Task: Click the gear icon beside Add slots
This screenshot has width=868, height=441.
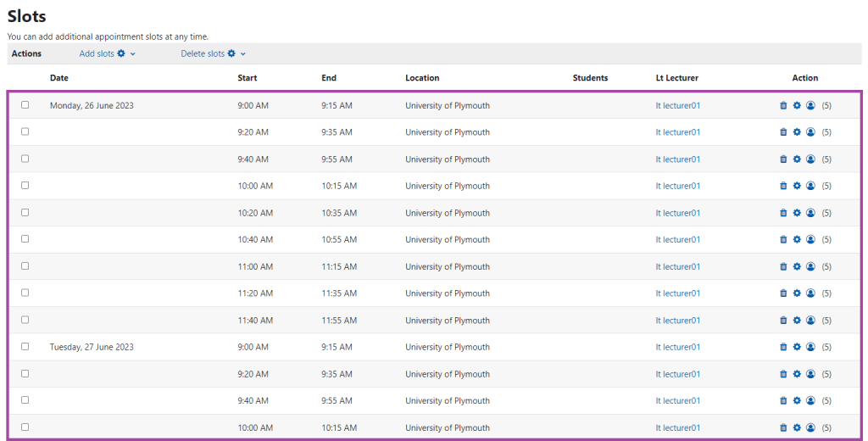Action: tap(120, 53)
